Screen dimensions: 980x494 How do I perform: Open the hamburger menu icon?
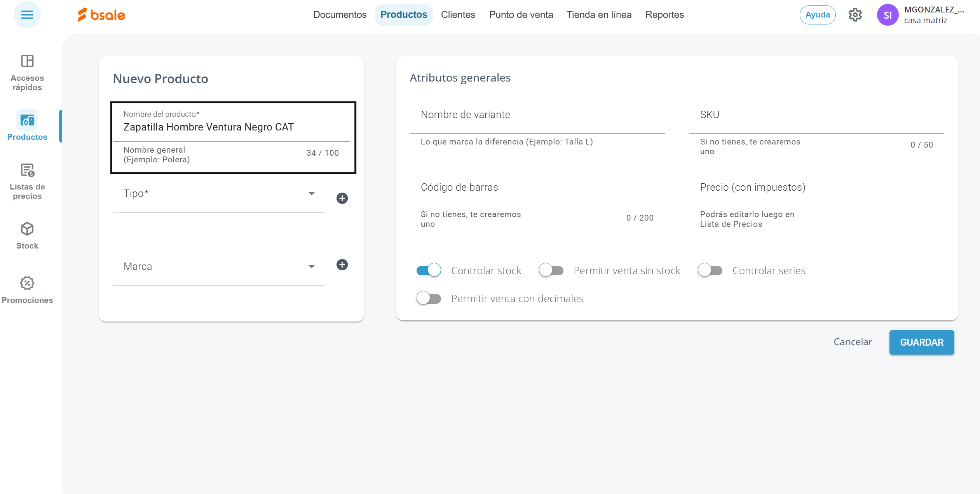tap(27, 15)
